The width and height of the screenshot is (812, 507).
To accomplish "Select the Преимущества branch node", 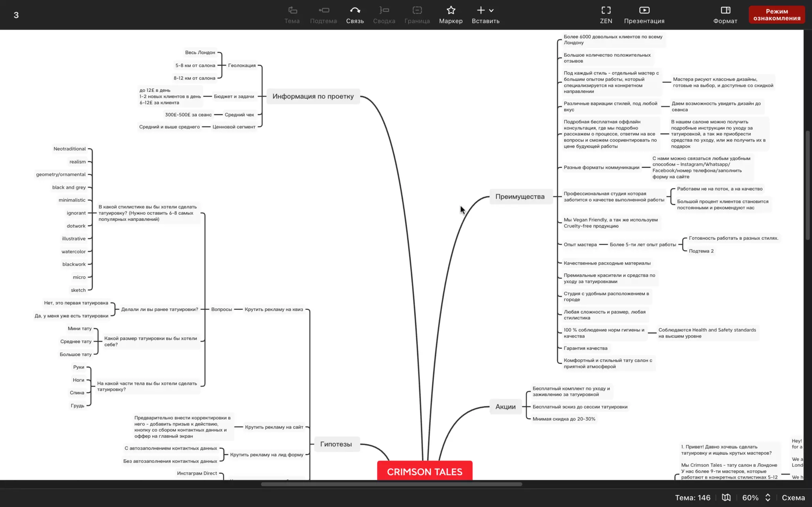I will click(520, 197).
